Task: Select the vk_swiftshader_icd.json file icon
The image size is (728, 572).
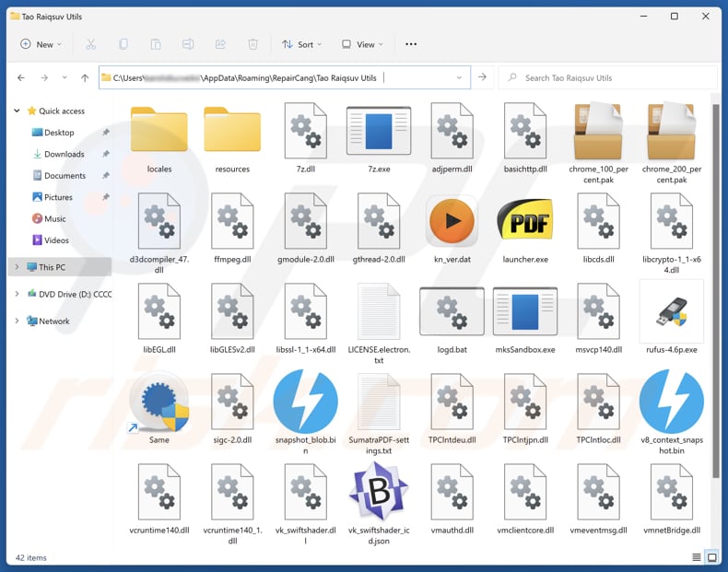Action: [378, 492]
